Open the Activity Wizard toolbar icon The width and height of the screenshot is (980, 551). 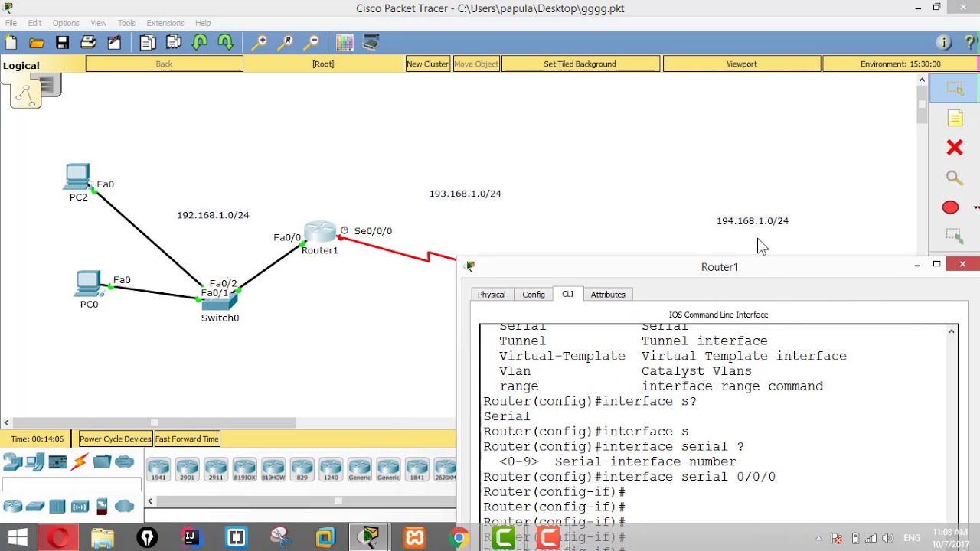[x=114, y=43]
